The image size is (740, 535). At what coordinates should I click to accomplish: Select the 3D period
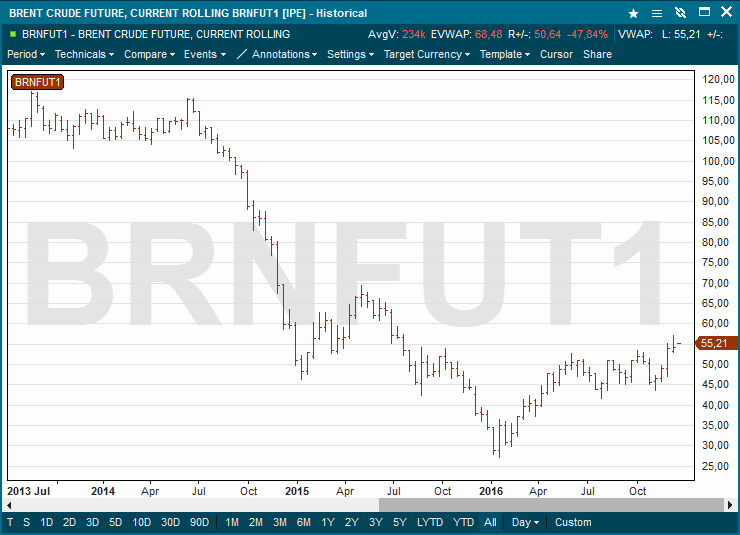coord(92,522)
